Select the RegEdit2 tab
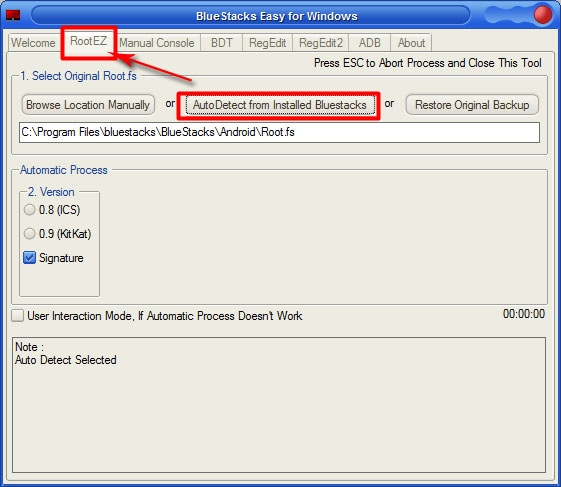Image resolution: width=561 pixels, height=487 pixels. coord(321,43)
